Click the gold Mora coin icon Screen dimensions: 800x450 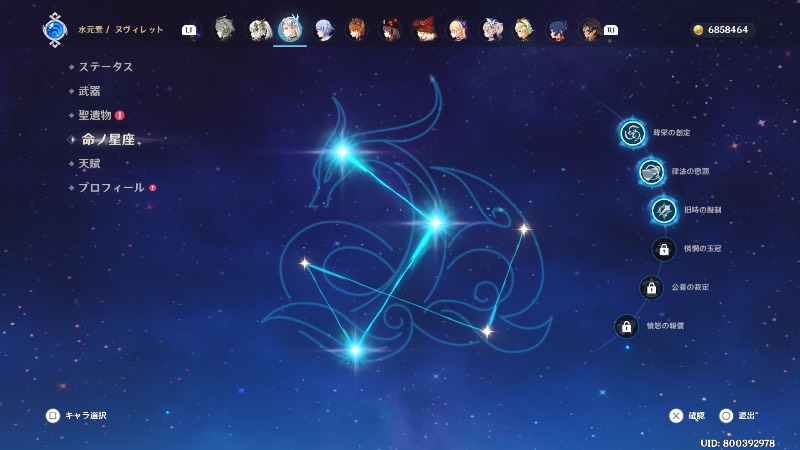(698, 30)
